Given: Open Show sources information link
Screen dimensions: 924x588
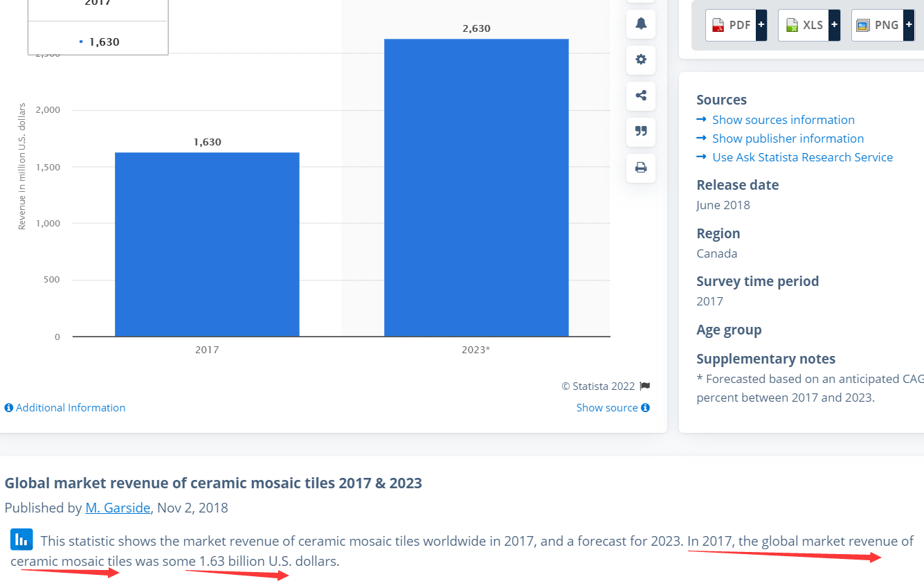Looking at the screenshot, I should tap(783, 120).
